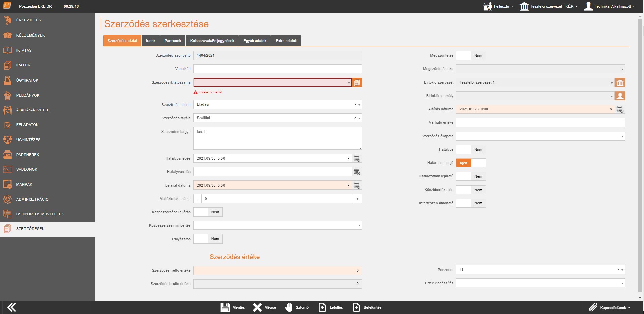644x314 pixels.
Task: Switch to the Egyéb adatok tab
Action: (x=255, y=41)
